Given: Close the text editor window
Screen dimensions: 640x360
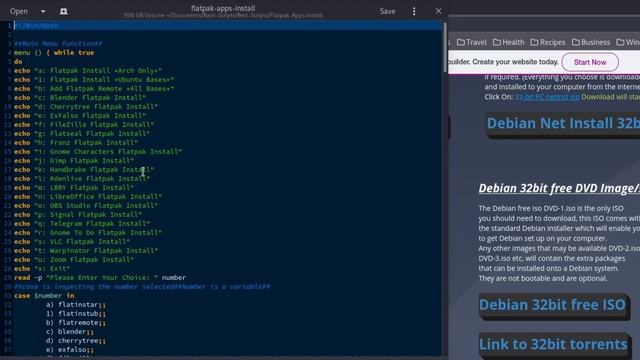Looking at the screenshot, I should click(438, 11).
